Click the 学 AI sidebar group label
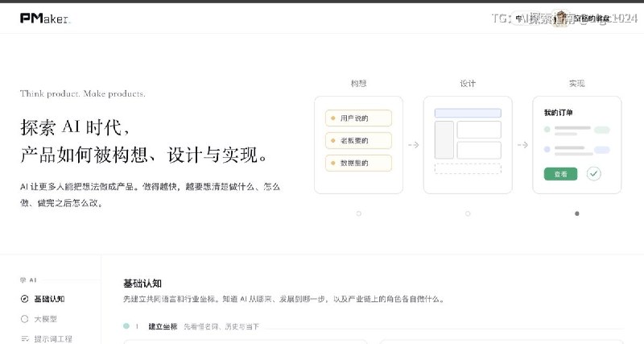Viewport: 644px width, 344px height. pyautogui.click(x=28, y=280)
